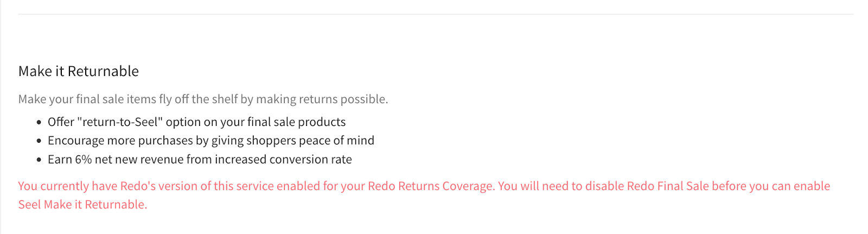868x234 pixels.
Task: Click "Redo Final Sale" in the red warning
Action: point(668,186)
